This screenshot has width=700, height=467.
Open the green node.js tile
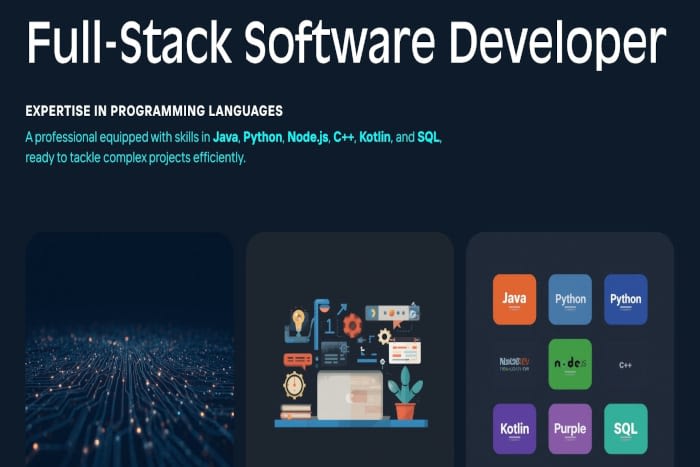tap(570, 364)
